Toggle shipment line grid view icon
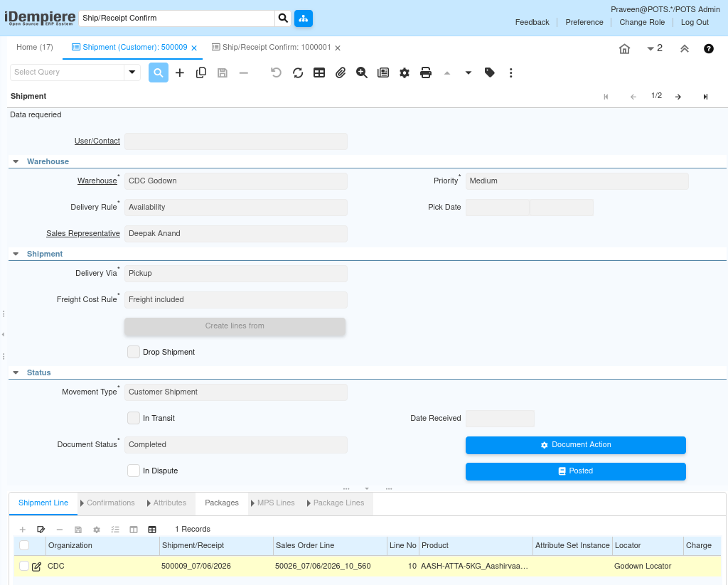728x585 pixels. 152,530
